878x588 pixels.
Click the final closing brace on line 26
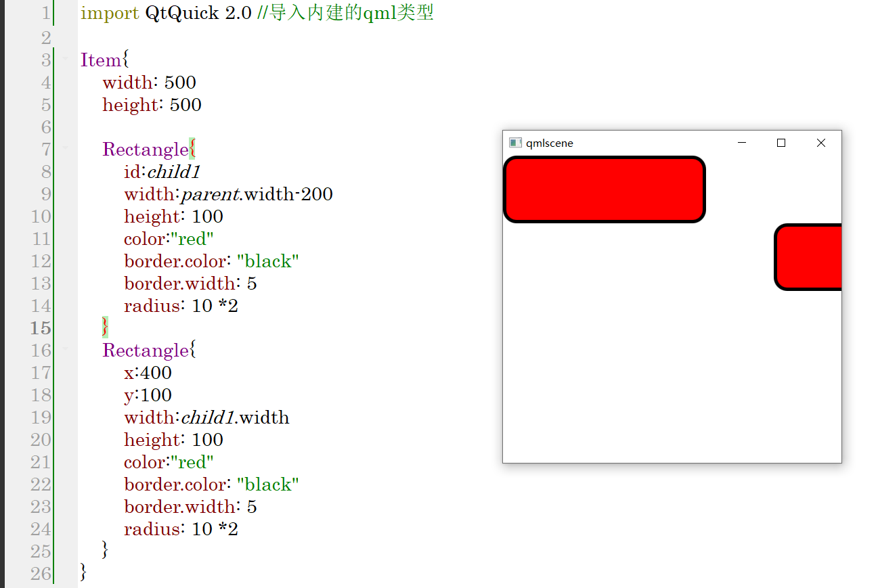pos(84,572)
